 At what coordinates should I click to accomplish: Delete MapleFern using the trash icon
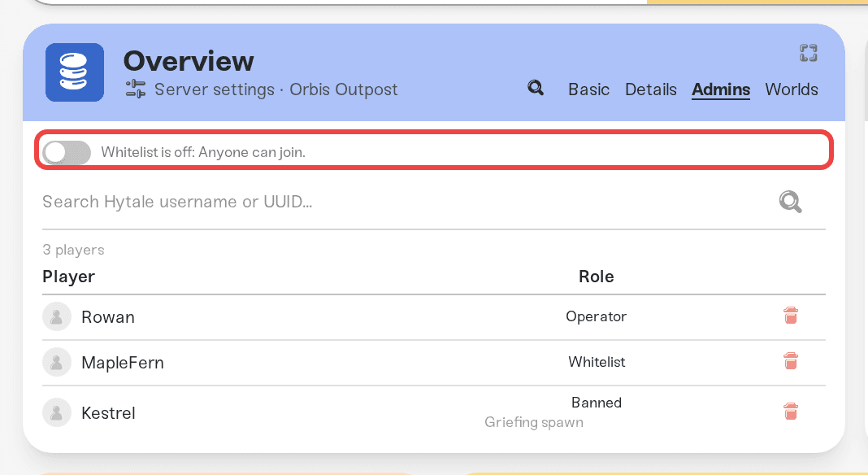pyautogui.click(x=791, y=361)
